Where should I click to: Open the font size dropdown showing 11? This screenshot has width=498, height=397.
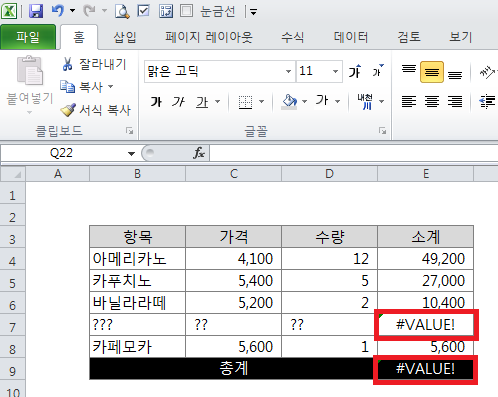[x=335, y=71]
